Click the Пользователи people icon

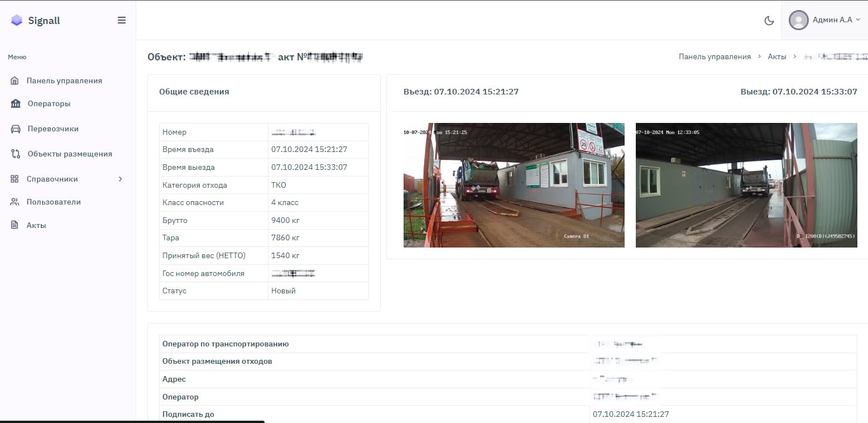point(15,202)
